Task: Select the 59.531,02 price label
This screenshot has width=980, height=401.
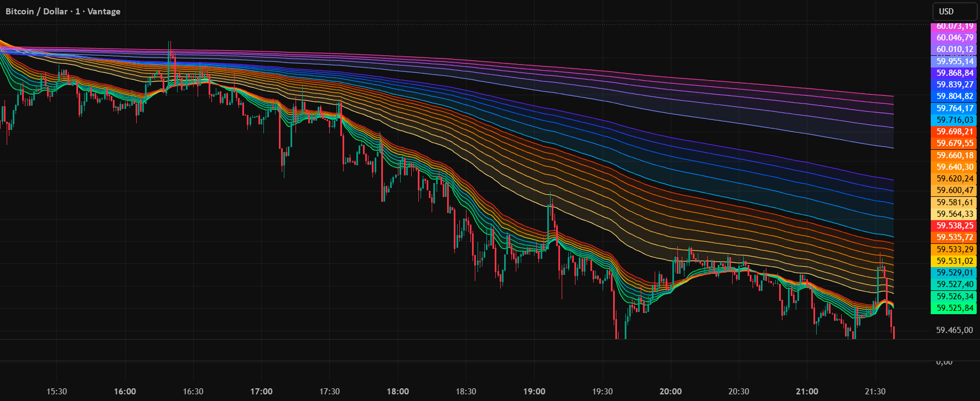Action: (955, 261)
